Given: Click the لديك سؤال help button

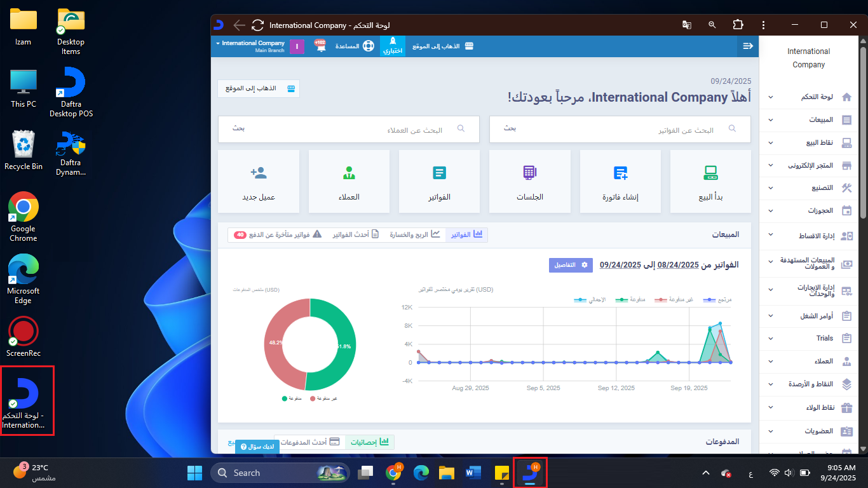Looking at the screenshot, I should click(257, 447).
